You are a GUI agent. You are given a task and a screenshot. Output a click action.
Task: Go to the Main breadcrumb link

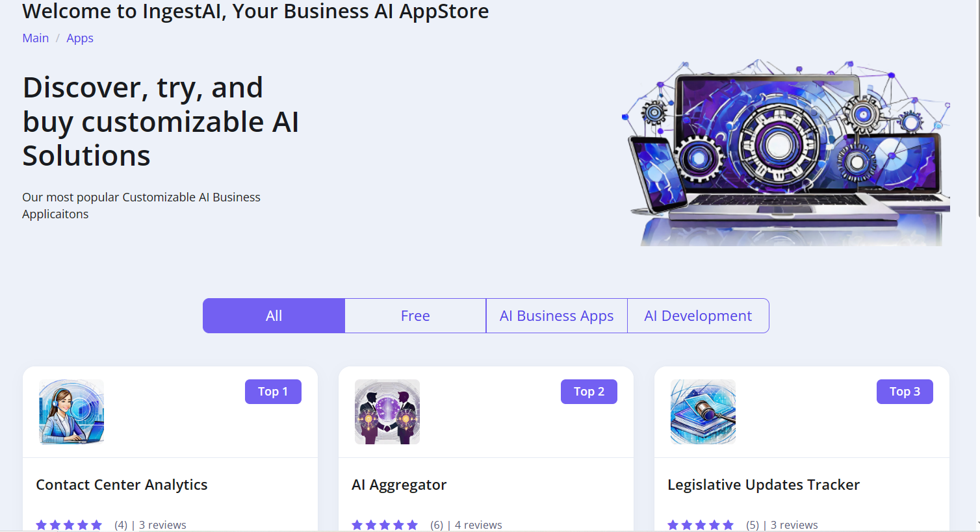36,38
